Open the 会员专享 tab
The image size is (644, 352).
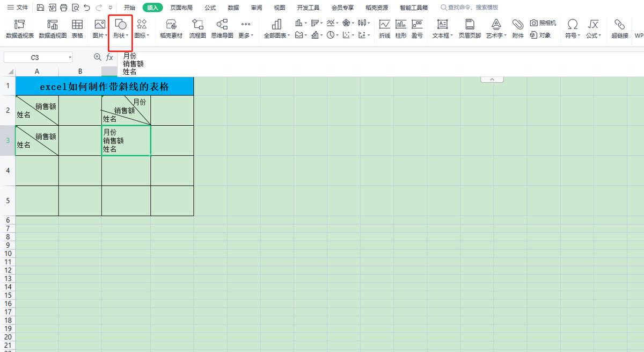pyautogui.click(x=342, y=8)
